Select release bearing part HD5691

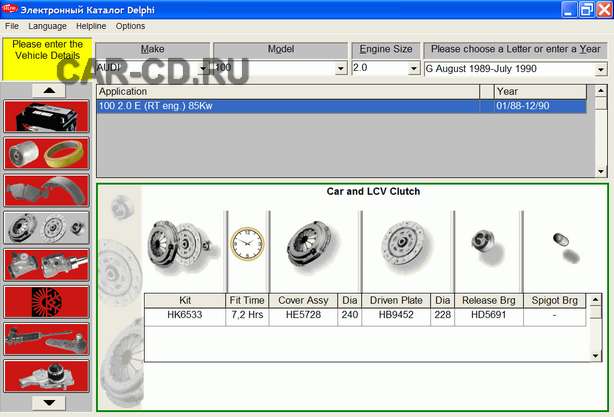pyautogui.click(x=489, y=315)
